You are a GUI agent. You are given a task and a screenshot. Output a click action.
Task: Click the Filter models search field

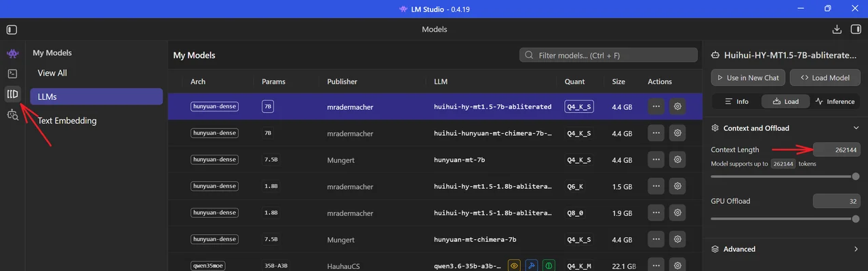tap(608, 55)
